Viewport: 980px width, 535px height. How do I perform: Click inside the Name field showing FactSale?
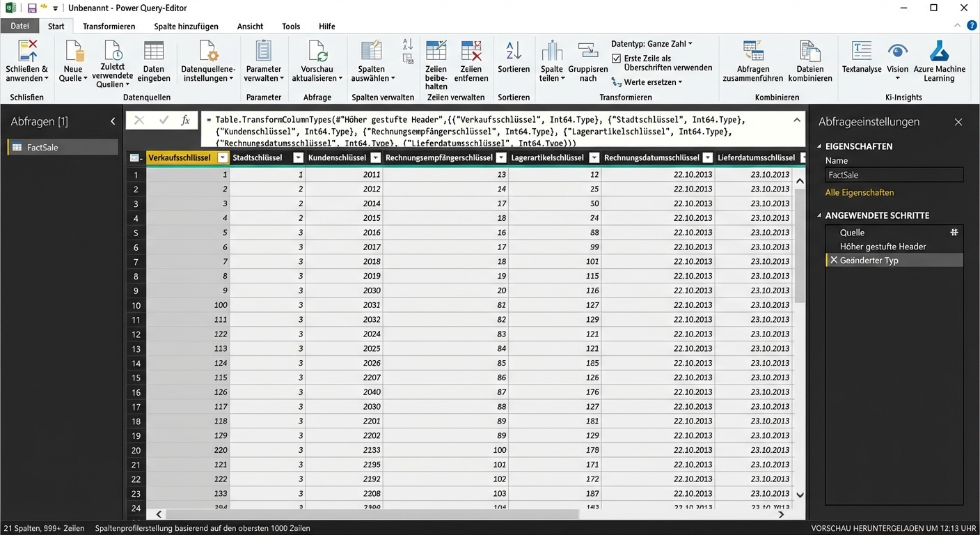894,174
